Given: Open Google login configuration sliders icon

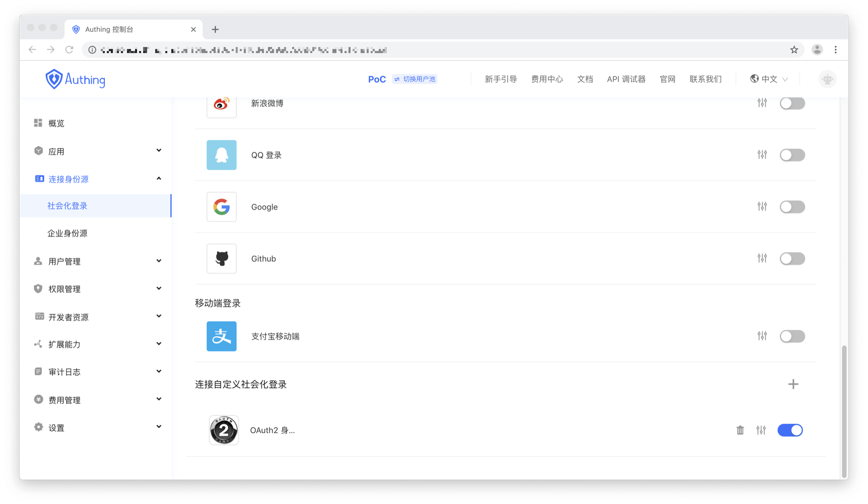Looking at the screenshot, I should (762, 207).
